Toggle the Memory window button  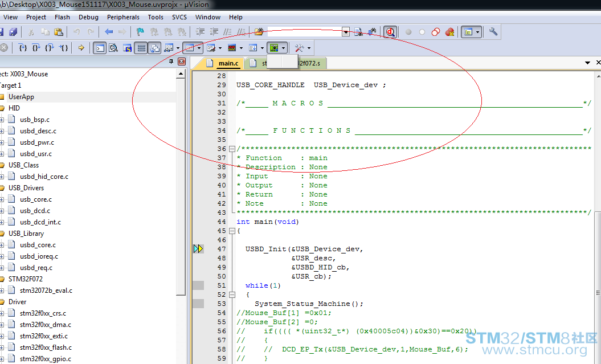pos(189,48)
